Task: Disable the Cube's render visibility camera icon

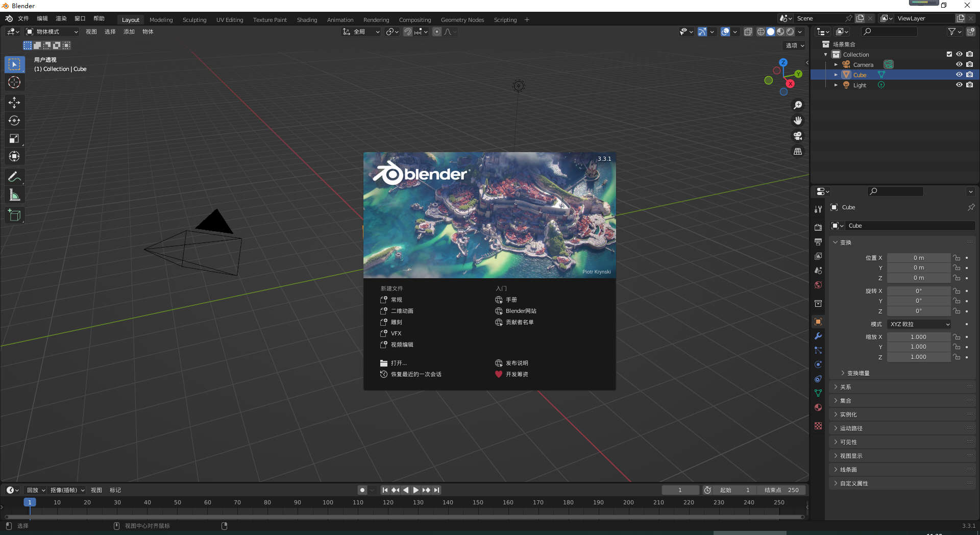Action: click(x=969, y=75)
